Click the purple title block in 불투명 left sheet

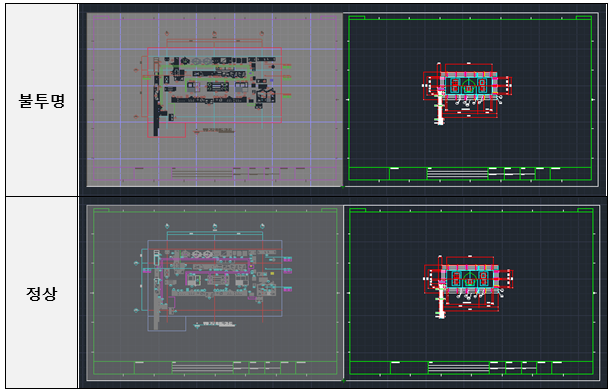tap(215, 174)
